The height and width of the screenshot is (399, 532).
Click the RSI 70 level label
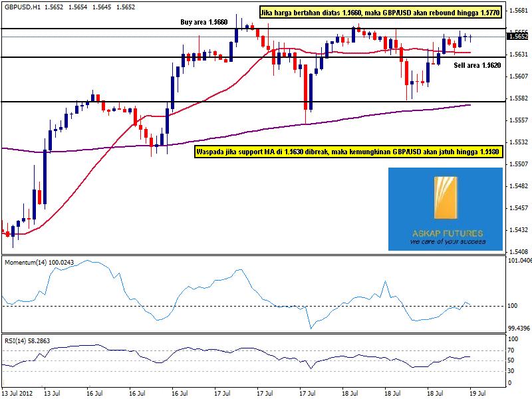[510, 350]
